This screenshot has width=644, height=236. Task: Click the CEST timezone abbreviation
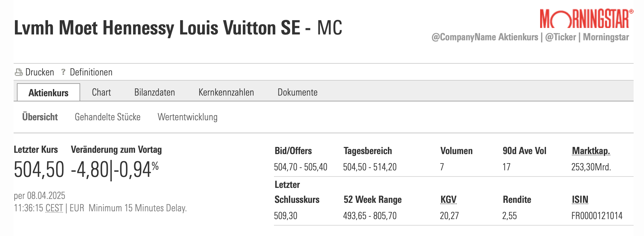point(54,208)
